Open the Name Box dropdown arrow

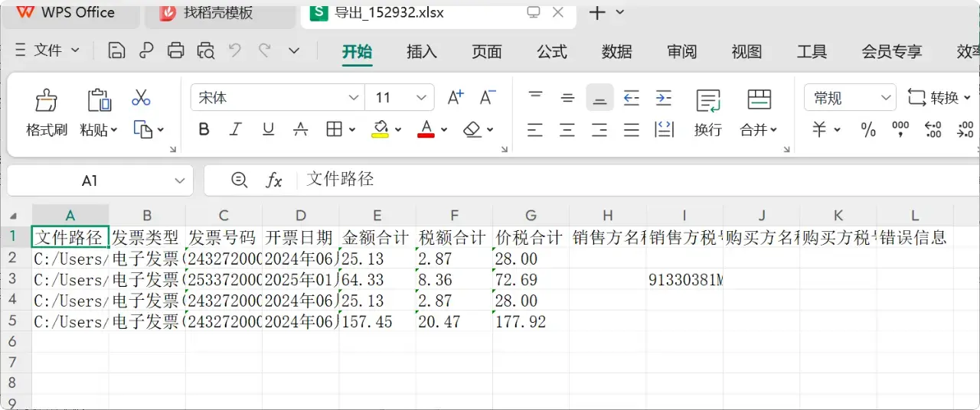pos(180,181)
